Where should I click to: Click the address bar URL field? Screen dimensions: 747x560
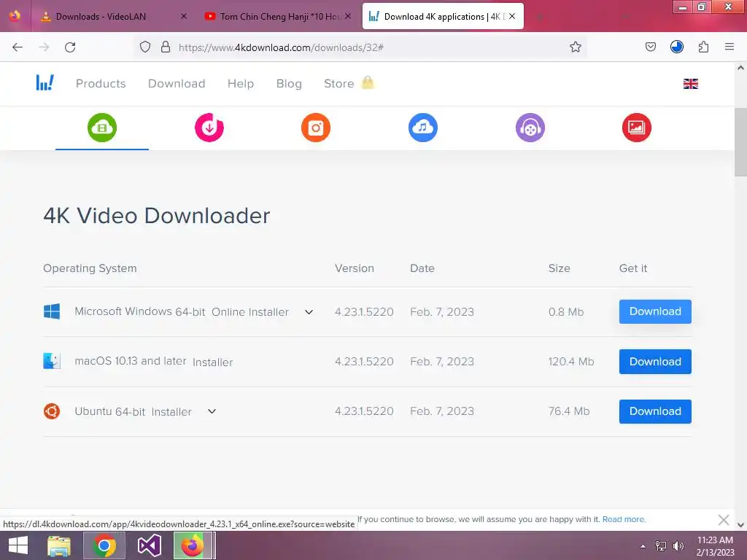tap(360, 47)
